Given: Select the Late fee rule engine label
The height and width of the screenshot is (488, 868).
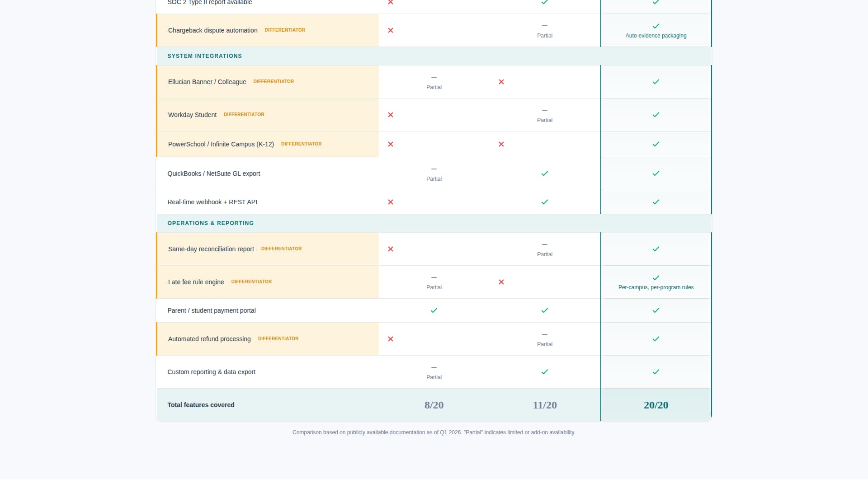Looking at the screenshot, I should pos(196,282).
